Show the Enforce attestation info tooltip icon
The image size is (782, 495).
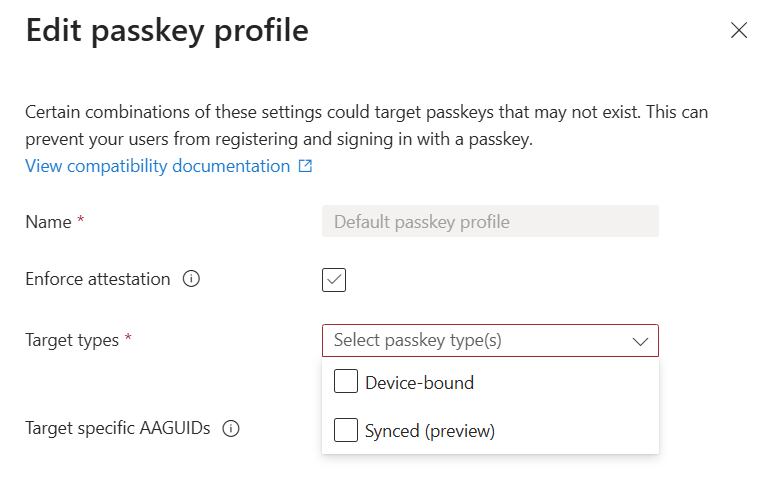point(191,280)
